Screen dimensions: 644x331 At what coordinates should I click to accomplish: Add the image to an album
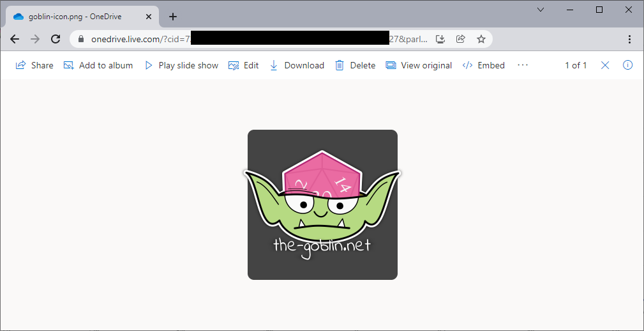98,65
